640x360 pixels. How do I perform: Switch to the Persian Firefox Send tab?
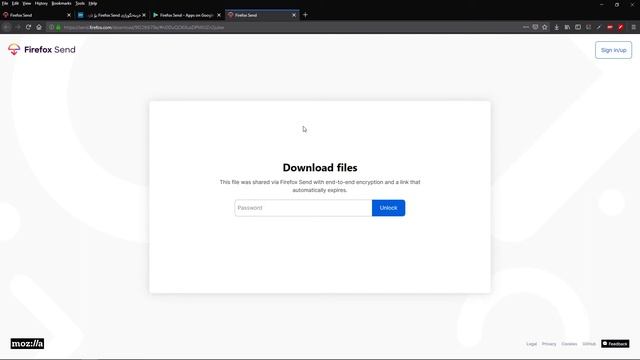click(x=112, y=15)
